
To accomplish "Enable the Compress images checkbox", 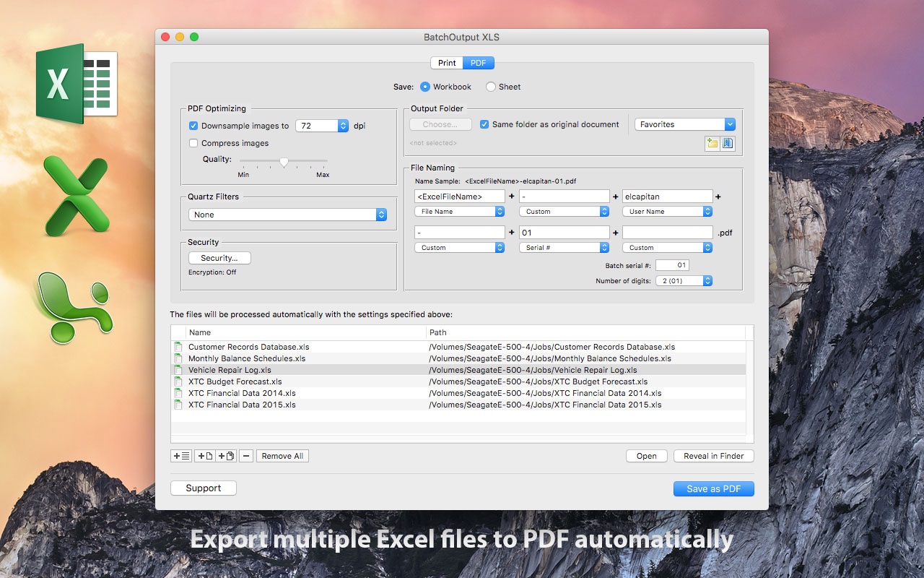I will tap(193, 143).
